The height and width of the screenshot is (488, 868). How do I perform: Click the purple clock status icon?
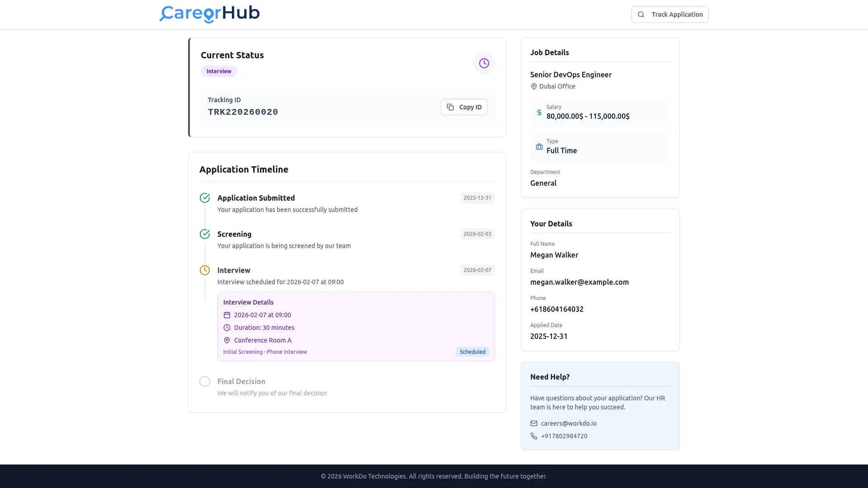click(x=484, y=63)
